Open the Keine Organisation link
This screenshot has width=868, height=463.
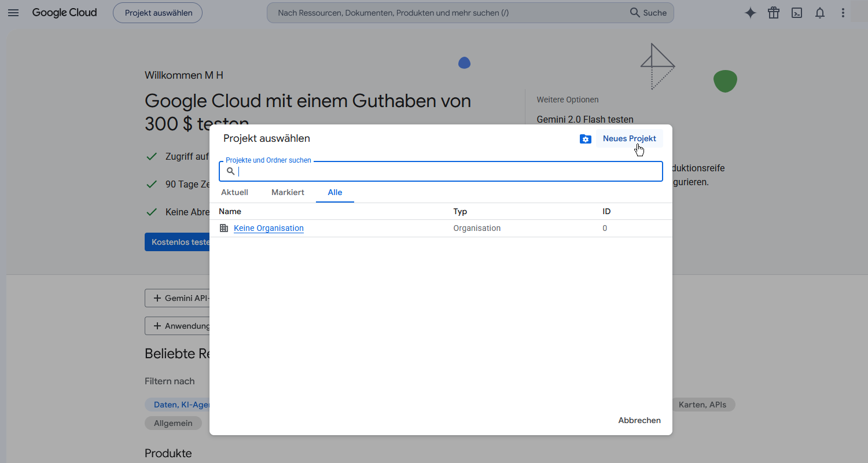point(269,228)
